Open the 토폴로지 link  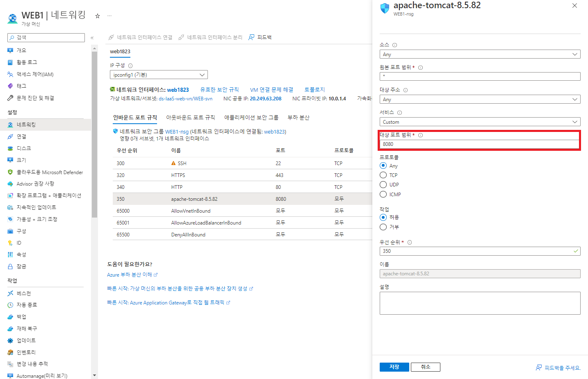click(x=315, y=90)
